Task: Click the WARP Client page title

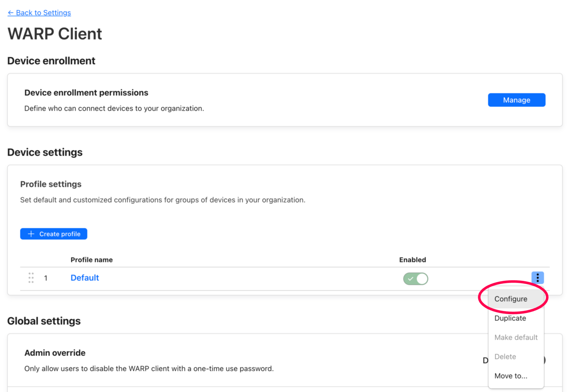Action: click(55, 34)
